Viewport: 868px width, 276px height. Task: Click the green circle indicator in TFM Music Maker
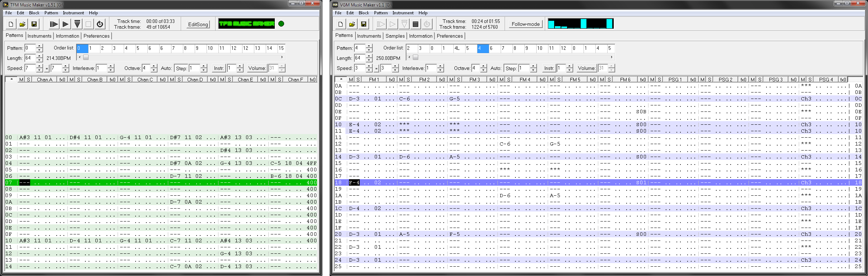(x=281, y=24)
